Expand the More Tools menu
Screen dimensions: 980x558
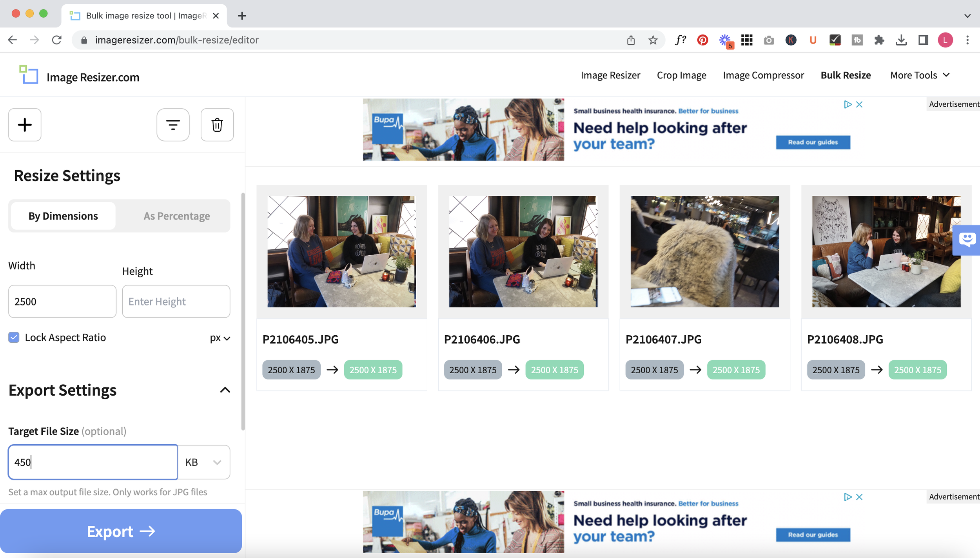[x=920, y=75]
